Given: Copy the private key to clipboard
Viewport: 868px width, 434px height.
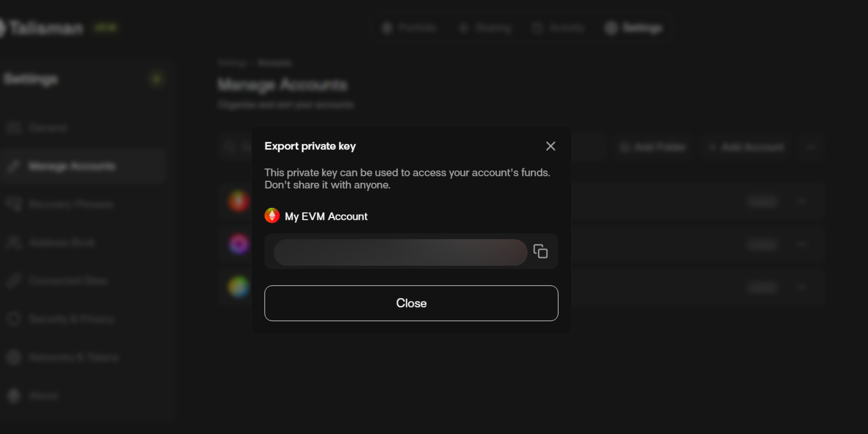Looking at the screenshot, I should point(540,251).
